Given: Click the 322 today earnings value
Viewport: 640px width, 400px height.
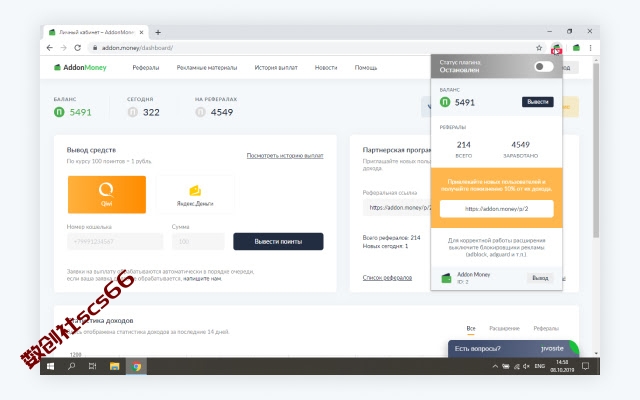Looking at the screenshot, I should pyautogui.click(x=151, y=112).
